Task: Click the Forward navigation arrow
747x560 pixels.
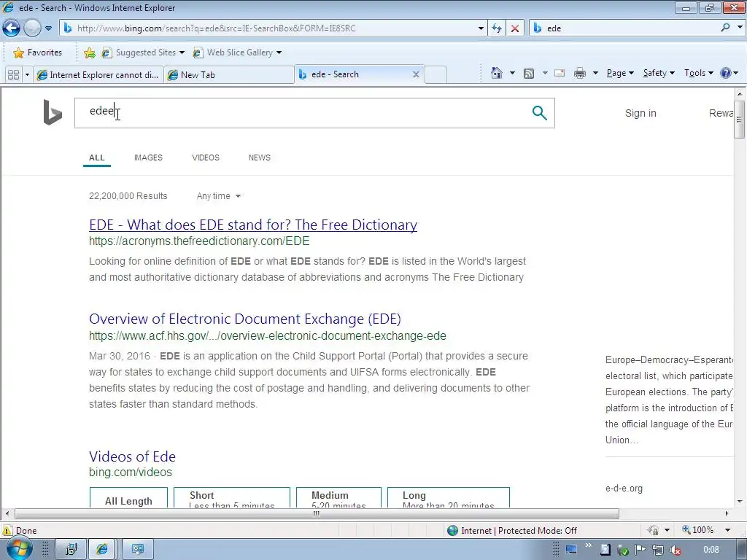Action: coord(32,28)
